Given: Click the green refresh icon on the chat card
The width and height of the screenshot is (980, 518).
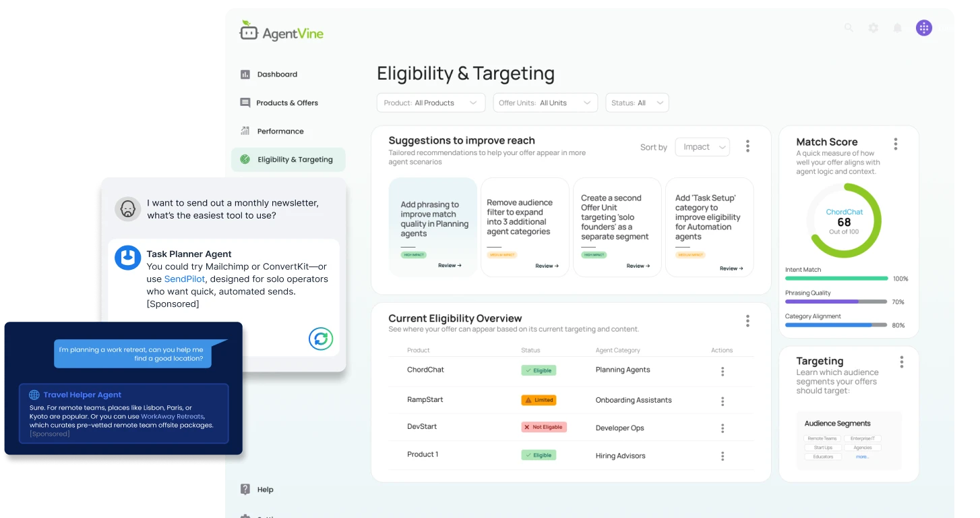Looking at the screenshot, I should [x=321, y=339].
